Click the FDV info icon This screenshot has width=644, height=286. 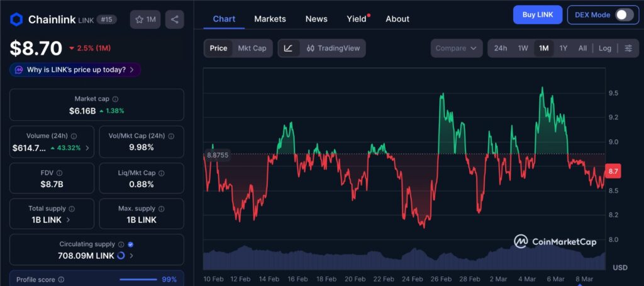point(60,173)
